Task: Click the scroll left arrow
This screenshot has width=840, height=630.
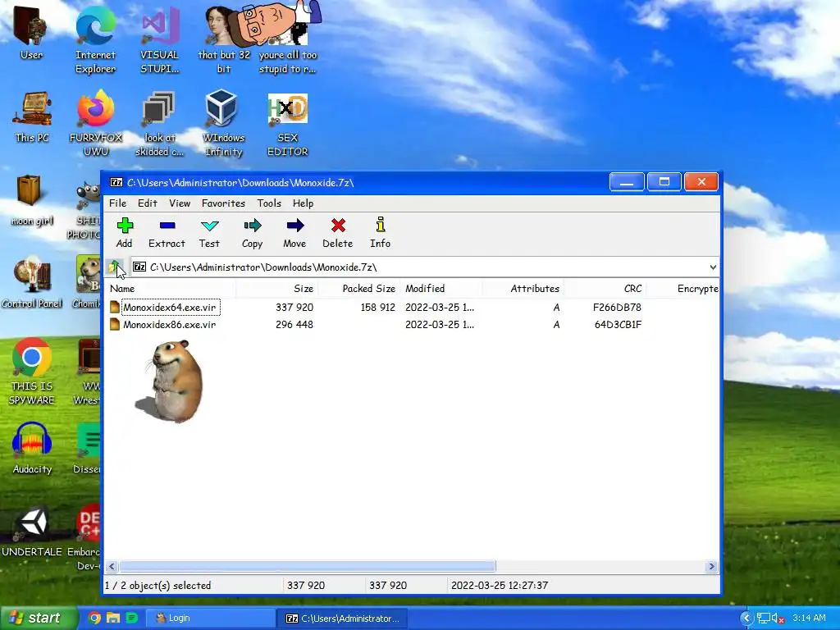Action: coord(112,566)
